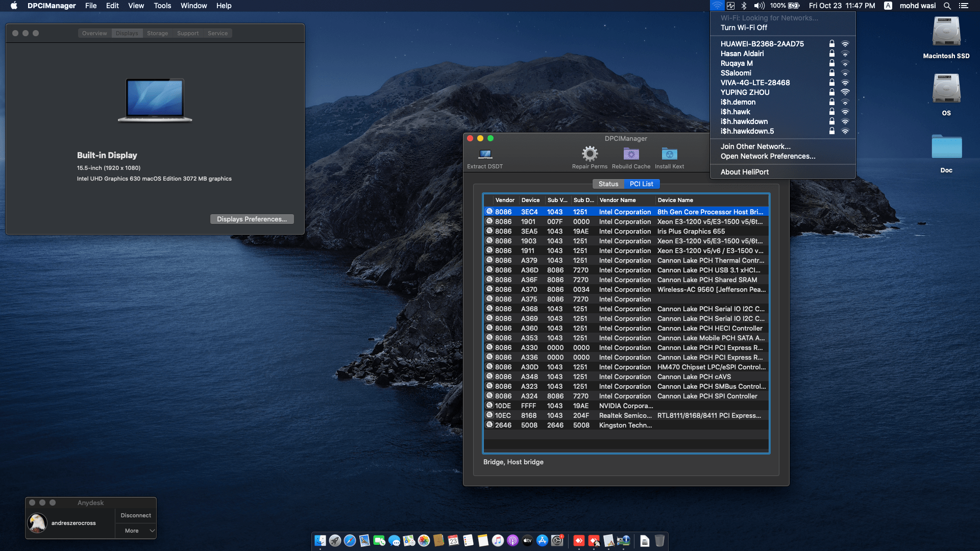The height and width of the screenshot is (551, 980).
Task: Select the Overview tab in About window
Action: click(x=94, y=33)
